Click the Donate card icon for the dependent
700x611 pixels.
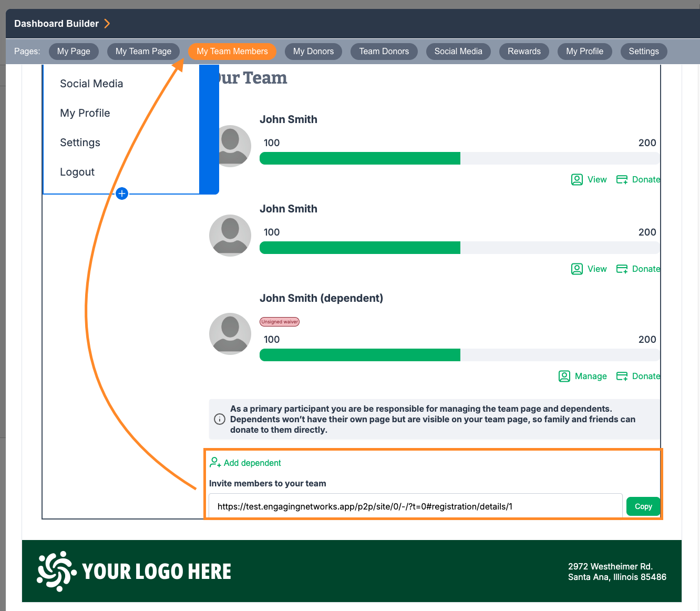(x=622, y=376)
